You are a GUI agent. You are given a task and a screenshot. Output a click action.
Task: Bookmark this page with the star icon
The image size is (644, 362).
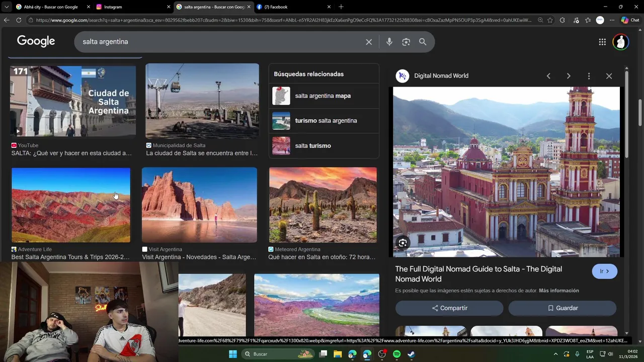pos(550,20)
